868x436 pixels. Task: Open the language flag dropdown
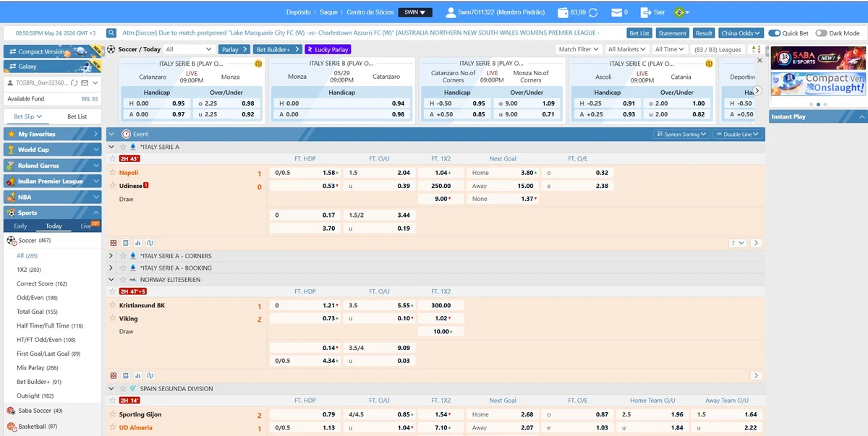pyautogui.click(x=681, y=12)
